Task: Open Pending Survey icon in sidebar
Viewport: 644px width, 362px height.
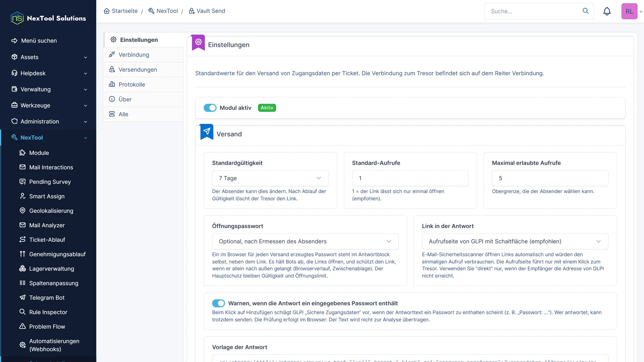Action: 23,181
